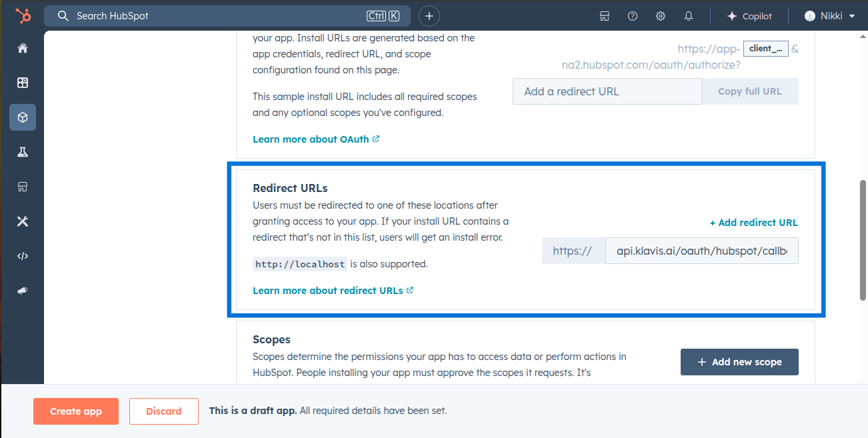This screenshot has height=438, width=868.
Task: Click the https:// prefix label
Action: coord(573,251)
